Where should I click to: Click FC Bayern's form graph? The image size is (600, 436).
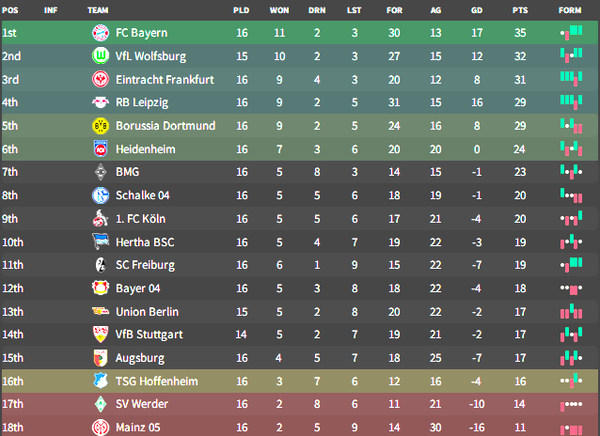tap(571, 32)
